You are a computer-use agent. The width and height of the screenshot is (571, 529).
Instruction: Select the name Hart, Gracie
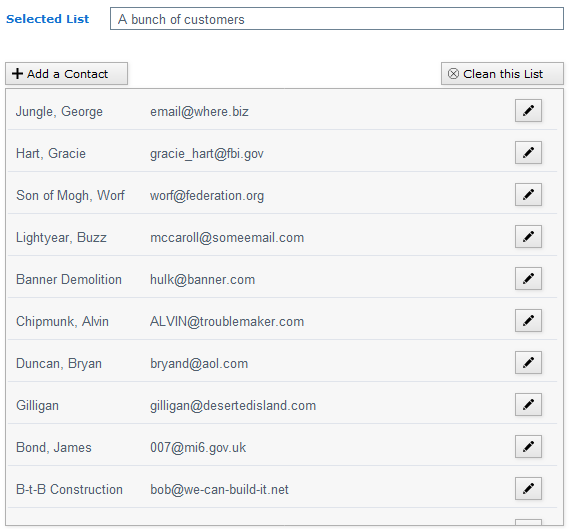pyautogui.click(x=51, y=153)
